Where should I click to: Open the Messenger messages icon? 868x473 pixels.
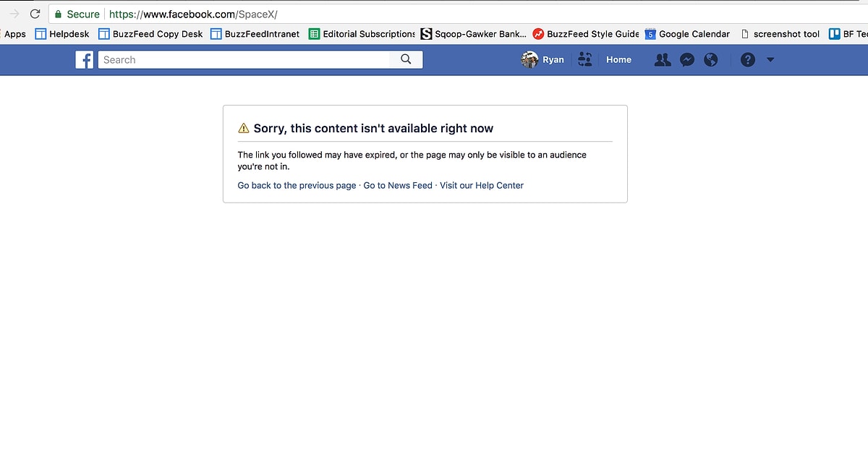click(x=687, y=60)
